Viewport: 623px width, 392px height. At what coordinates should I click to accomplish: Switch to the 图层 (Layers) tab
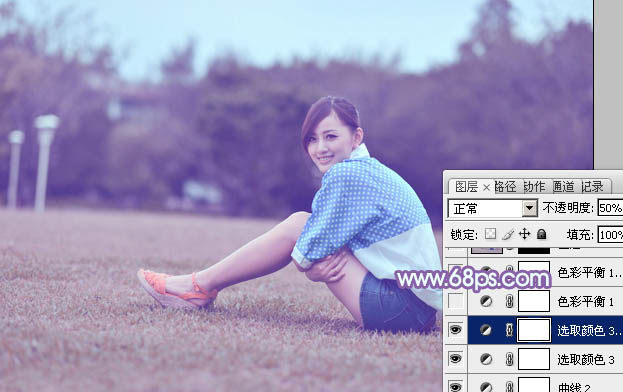466,187
